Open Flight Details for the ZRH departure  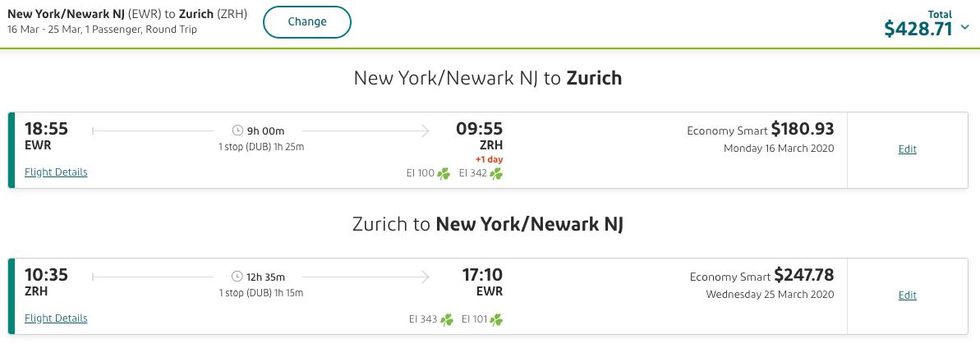[x=56, y=318]
